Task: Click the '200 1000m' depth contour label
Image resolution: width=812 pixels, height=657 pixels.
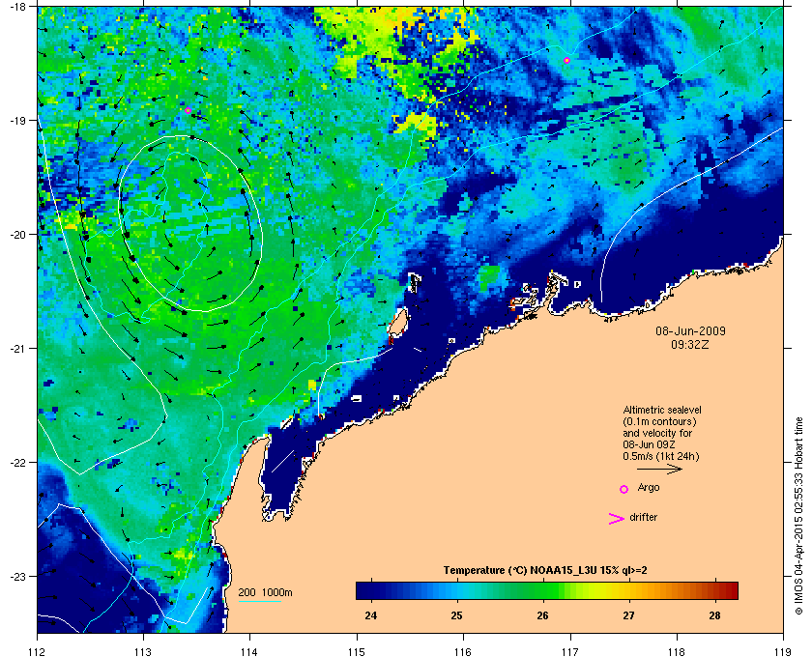Action: (x=265, y=592)
